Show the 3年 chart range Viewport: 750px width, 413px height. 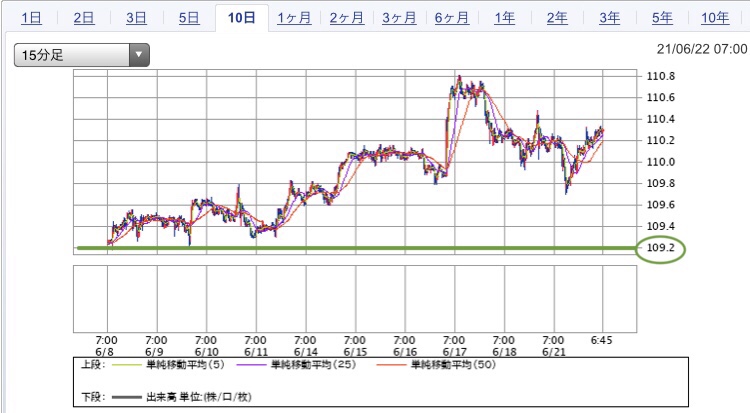click(610, 18)
